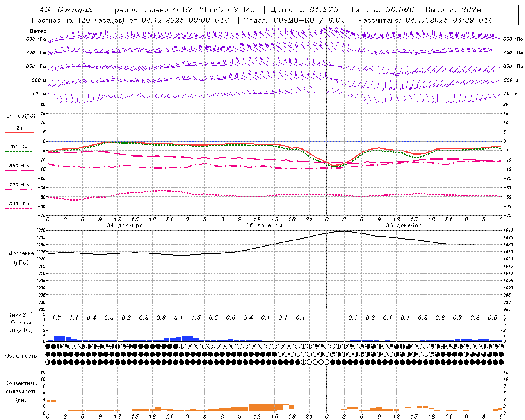
Task: Click the 700 гПа entry in temperature legend
Action: pos(19,185)
